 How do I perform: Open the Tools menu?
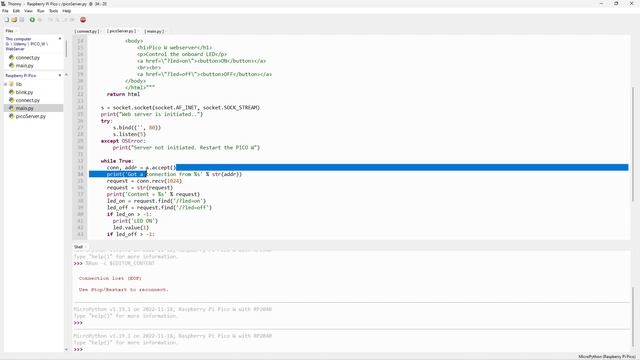(x=53, y=11)
